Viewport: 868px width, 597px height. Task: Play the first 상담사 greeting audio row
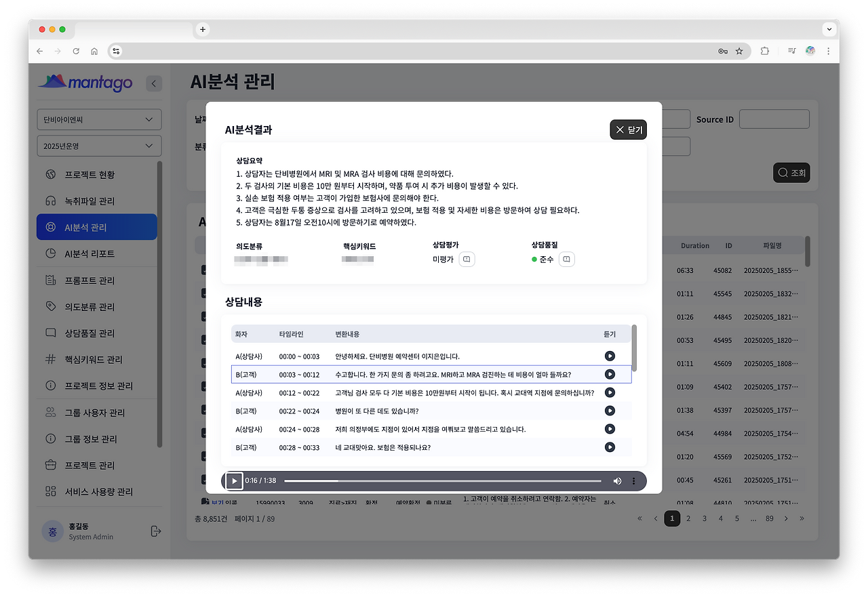pos(609,355)
